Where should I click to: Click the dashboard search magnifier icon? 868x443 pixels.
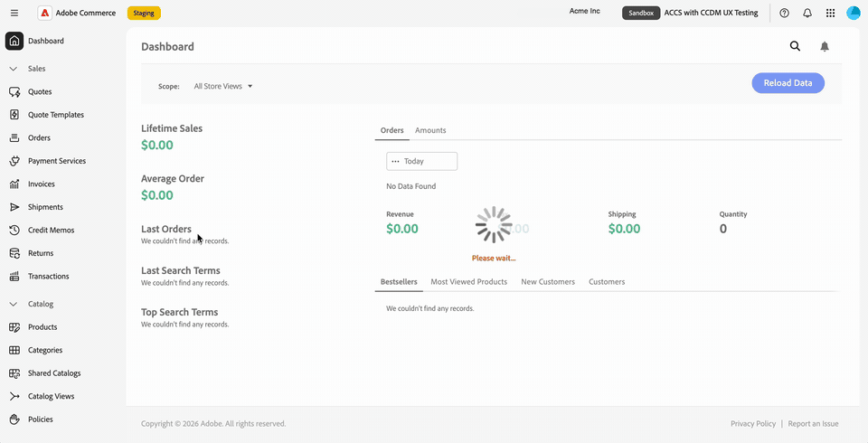click(795, 46)
